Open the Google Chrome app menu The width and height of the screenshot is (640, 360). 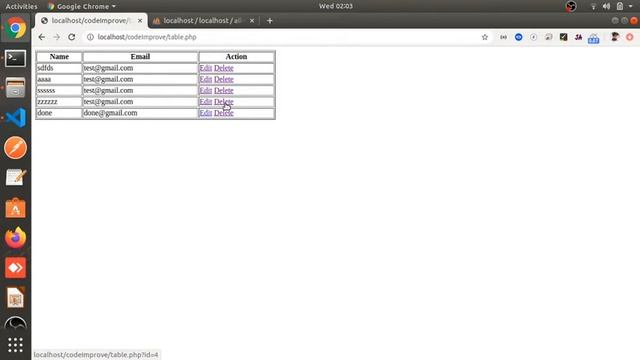point(82,6)
